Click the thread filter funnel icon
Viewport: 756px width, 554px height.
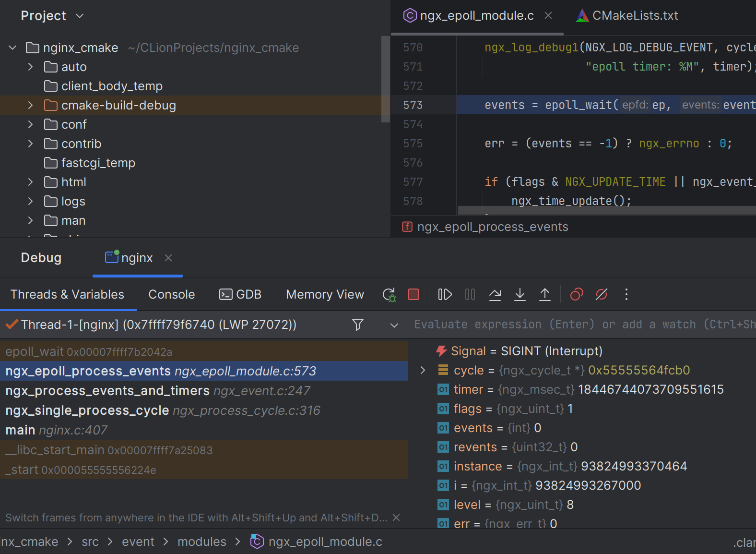click(357, 325)
